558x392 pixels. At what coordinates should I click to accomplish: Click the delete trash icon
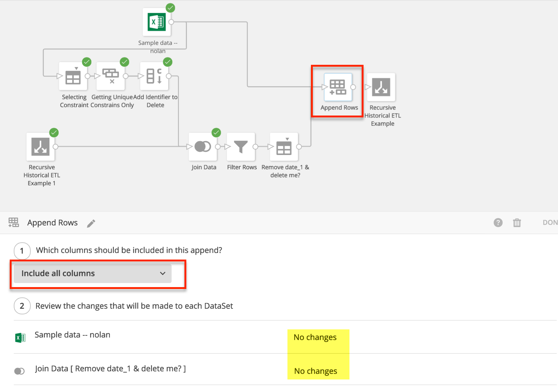coord(517,223)
